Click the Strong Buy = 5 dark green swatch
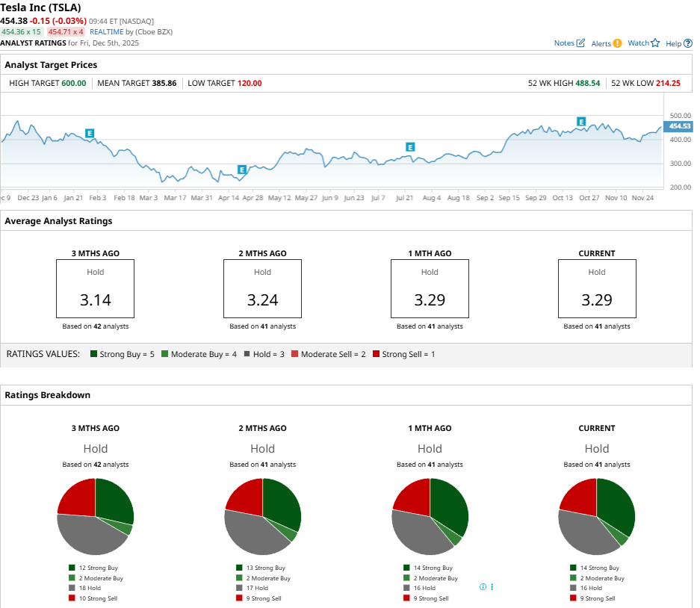This screenshot has height=608, width=700. (93, 353)
